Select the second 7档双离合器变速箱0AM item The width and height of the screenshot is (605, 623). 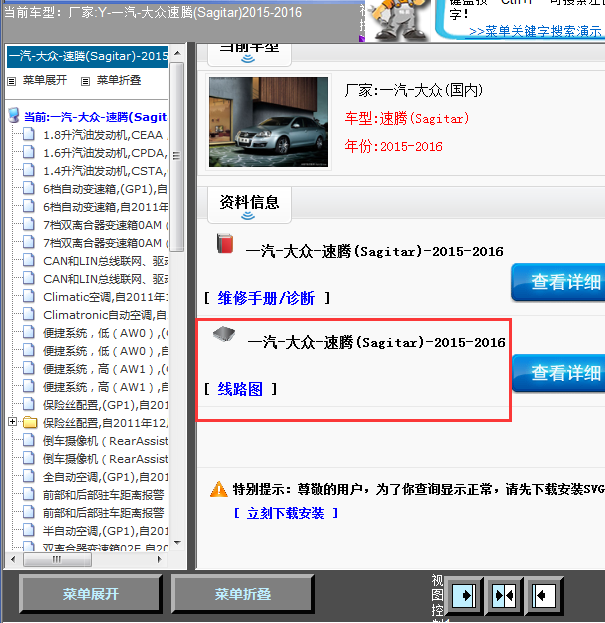(105, 243)
